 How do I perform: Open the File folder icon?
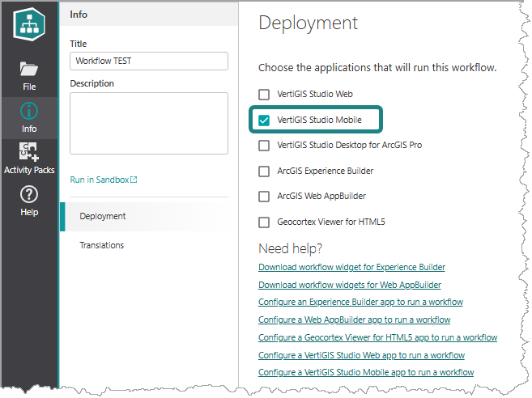coord(29,69)
